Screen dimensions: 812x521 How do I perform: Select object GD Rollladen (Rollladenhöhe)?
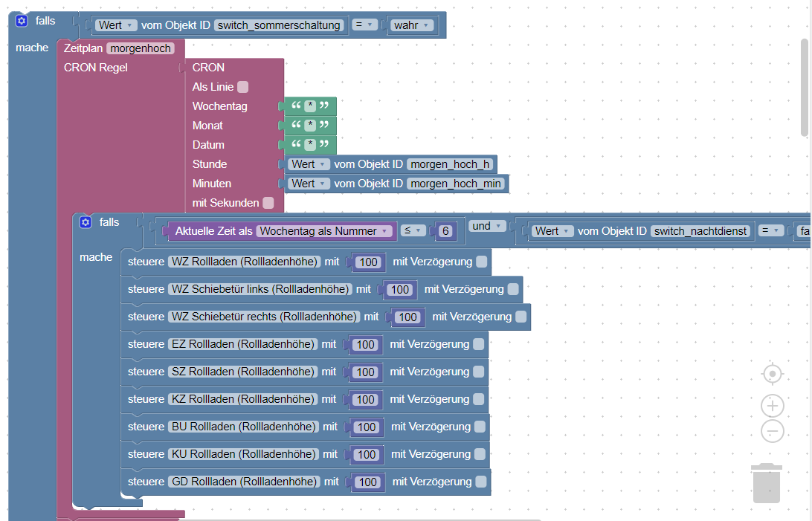[245, 481]
